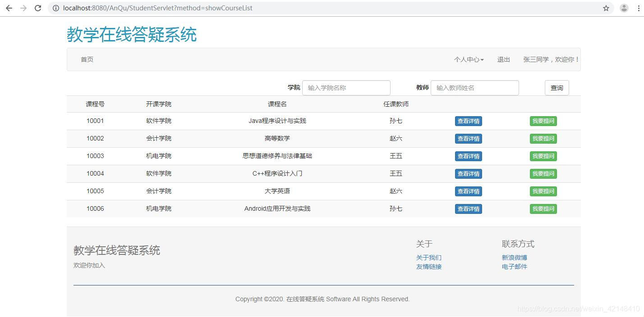Click 软件学院 in row 10004
The height and width of the screenshot is (317, 644).
click(x=159, y=174)
